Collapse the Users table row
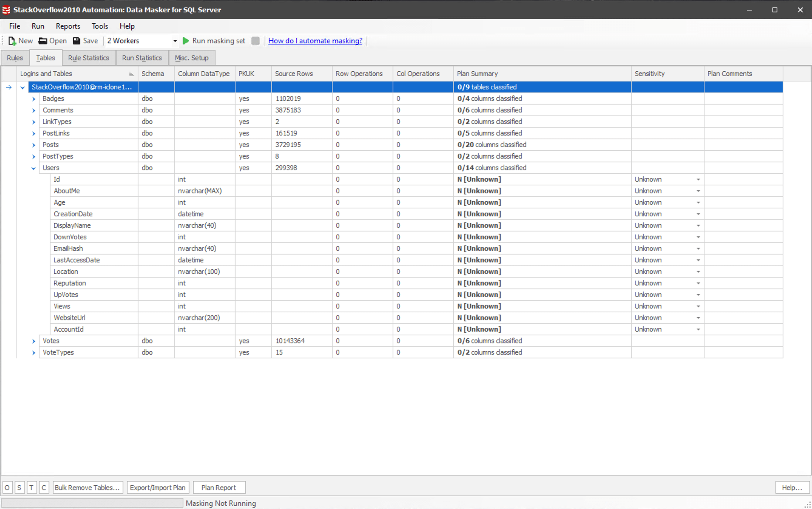The height and width of the screenshot is (509, 812). 33,168
